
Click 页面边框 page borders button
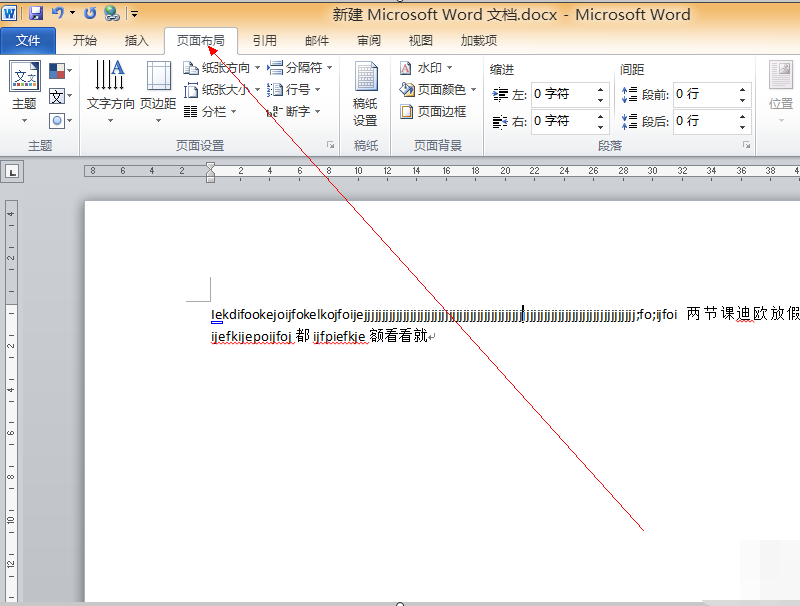tap(433, 111)
